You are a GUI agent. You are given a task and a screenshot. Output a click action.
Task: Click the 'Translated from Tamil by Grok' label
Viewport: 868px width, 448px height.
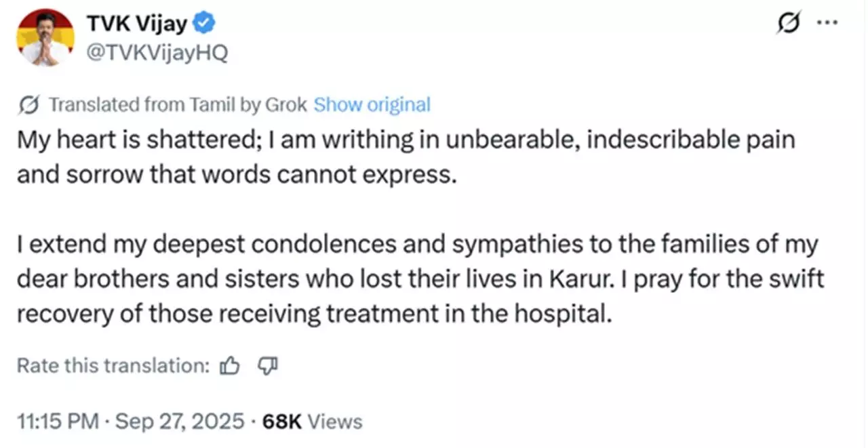tap(178, 105)
